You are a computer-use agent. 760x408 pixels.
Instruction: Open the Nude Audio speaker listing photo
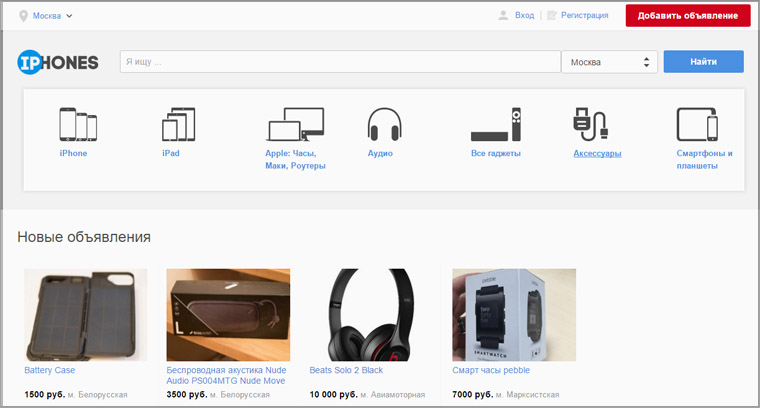click(x=228, y=315)
